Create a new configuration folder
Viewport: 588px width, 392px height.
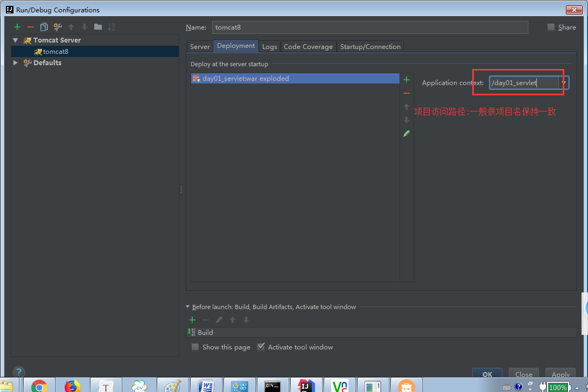point(98,26)
